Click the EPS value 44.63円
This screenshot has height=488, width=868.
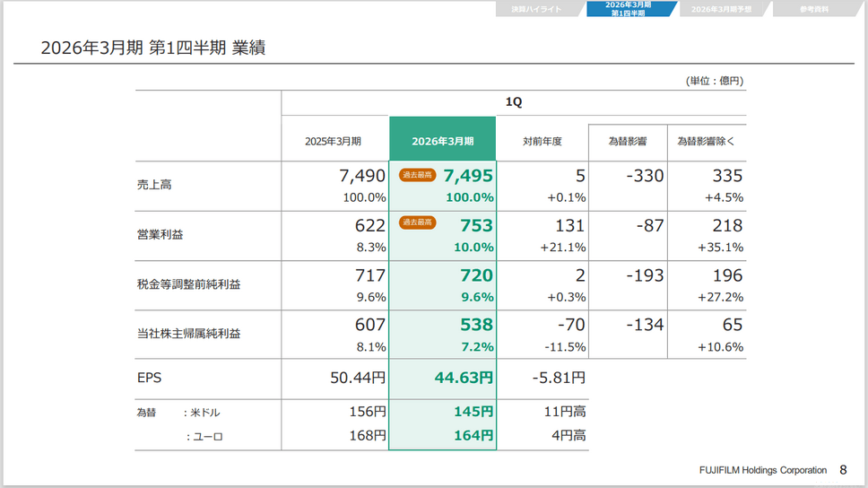point(464,379)
